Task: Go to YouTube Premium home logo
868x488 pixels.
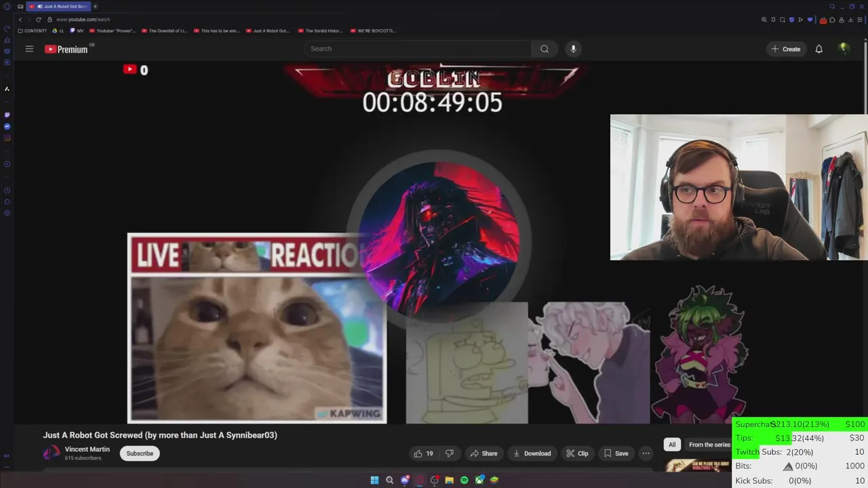Action: [x=66, y=49]
